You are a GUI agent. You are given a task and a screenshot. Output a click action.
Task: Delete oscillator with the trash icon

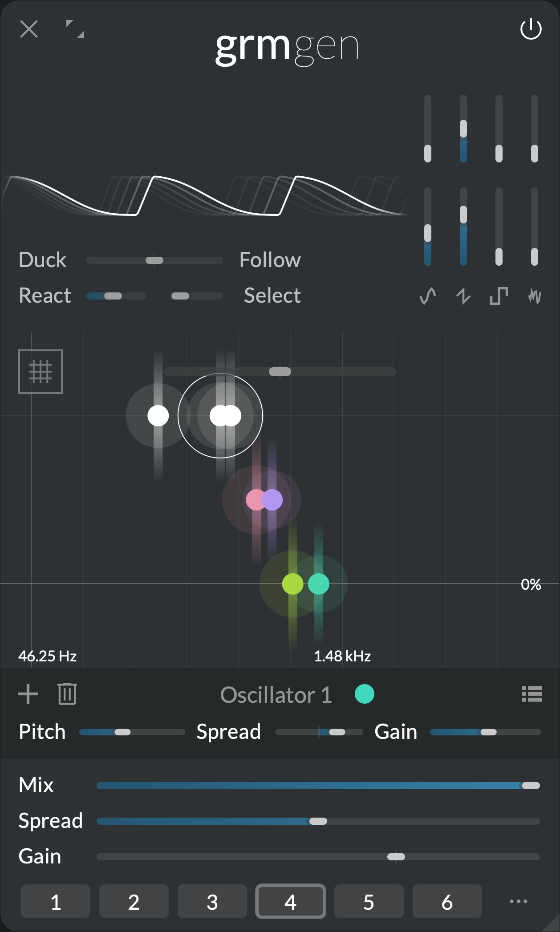(x=67, y=694)
